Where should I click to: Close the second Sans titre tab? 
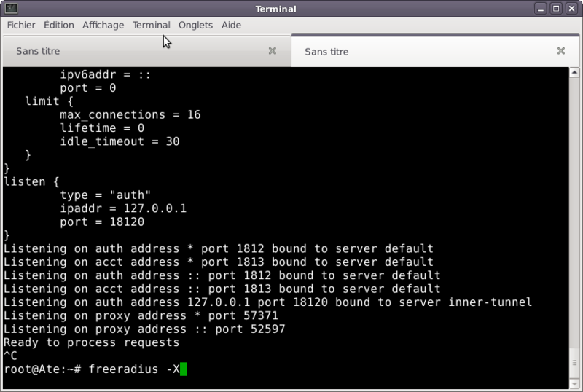coord(561,51)
